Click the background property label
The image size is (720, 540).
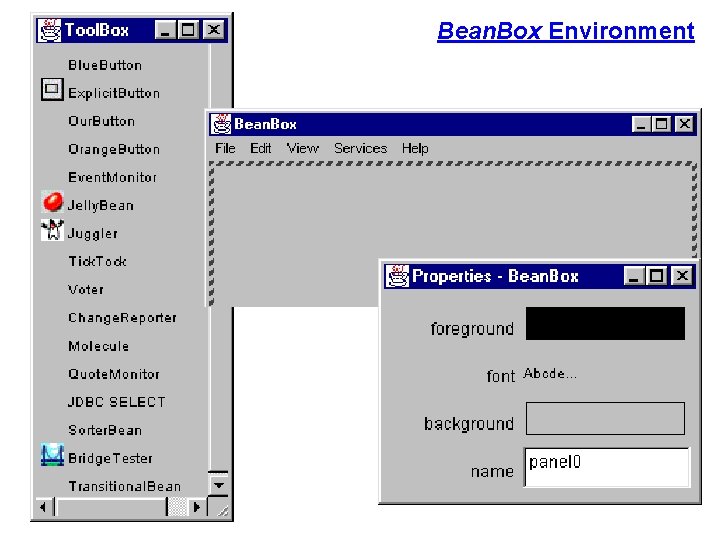pos(468,423)
